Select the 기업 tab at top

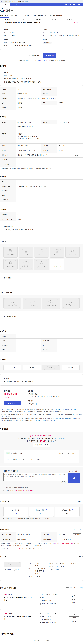(16, 4)
